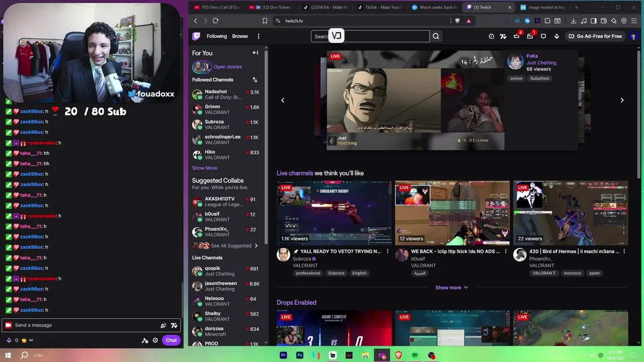Open Photoshop from the taskbar
The width and height of the screenshot is (644, 362).
click(x=300, y=355)
